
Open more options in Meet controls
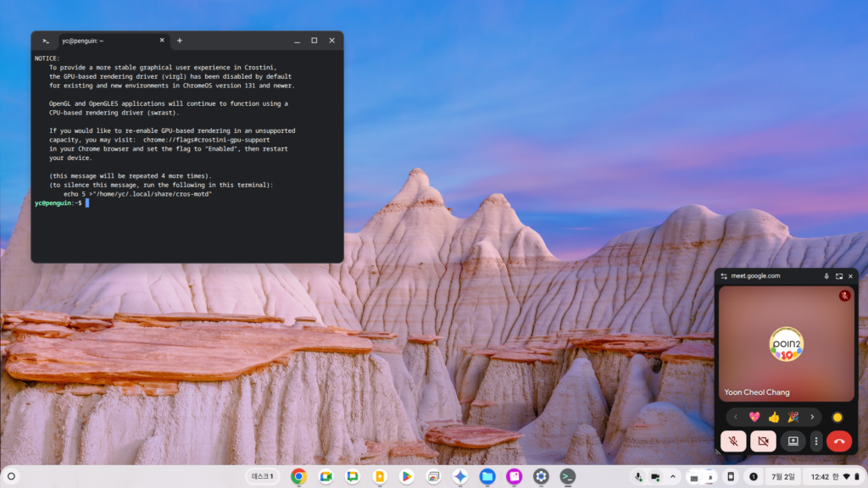point(816,441)
